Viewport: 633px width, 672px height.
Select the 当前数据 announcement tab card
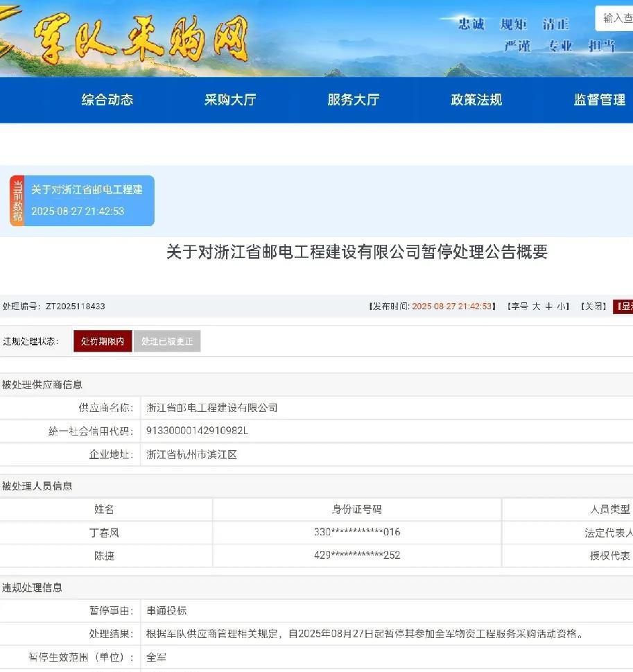[82, 200]
